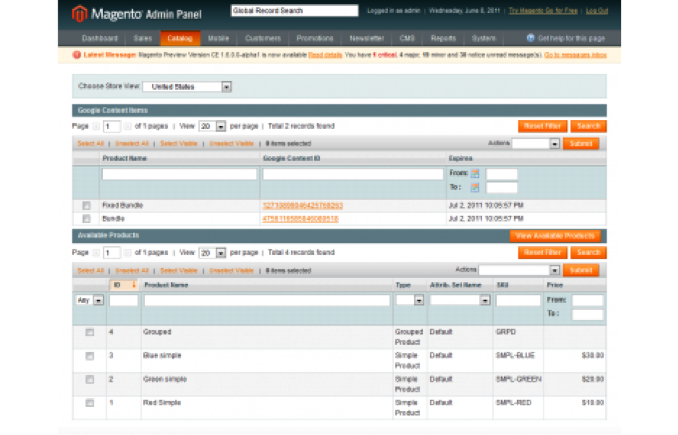Viewport: 678px width, 435px height.
Task: Go to next page in Google Content Items
Action: click(127, 126)
